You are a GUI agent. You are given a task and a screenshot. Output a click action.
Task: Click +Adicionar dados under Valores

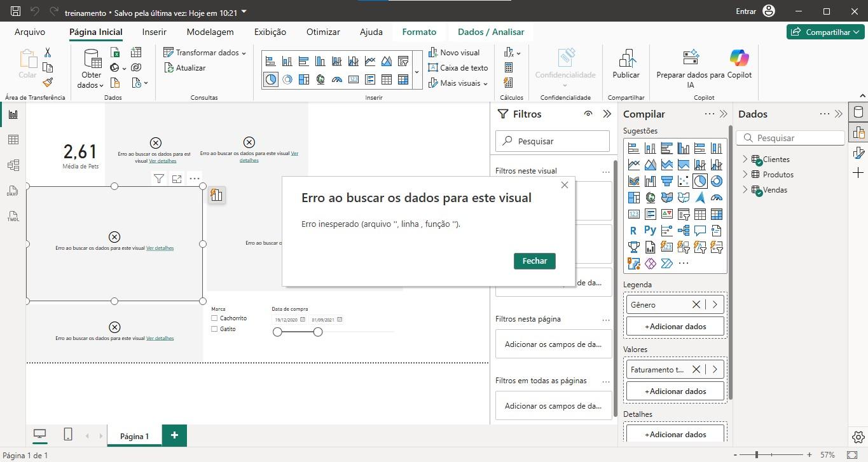[x=675, y=391]
